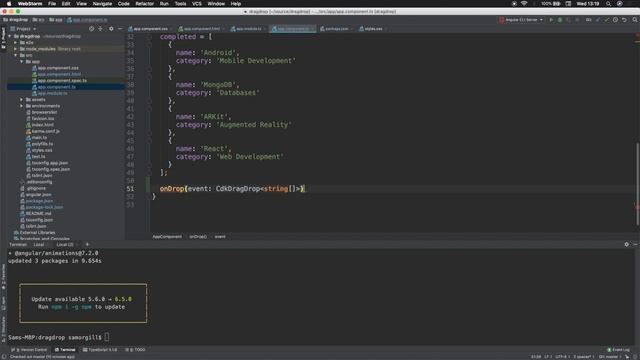Click the AppComponent breadcrumb

(167, 237)
